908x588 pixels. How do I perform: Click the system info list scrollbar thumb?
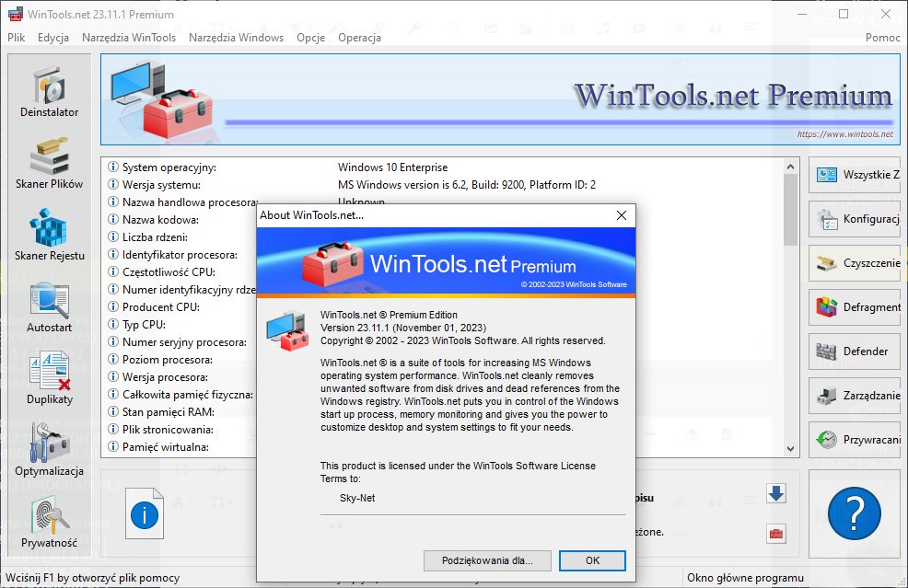pyautogui.click(x=790, y=210)
